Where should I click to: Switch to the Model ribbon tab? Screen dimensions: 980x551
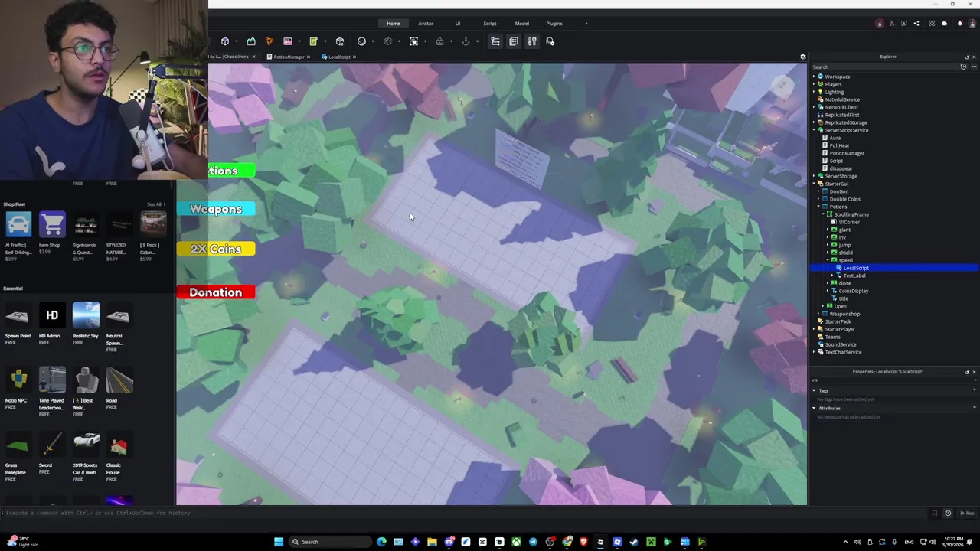pyautogui.click(x=522, y=24)
